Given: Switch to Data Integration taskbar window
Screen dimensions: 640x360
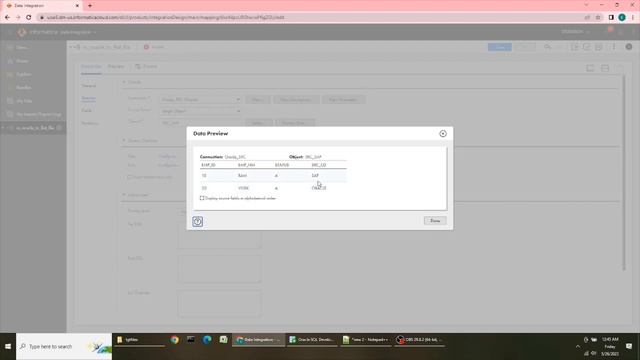Looking at the screenshot, I should pos(259,340).
